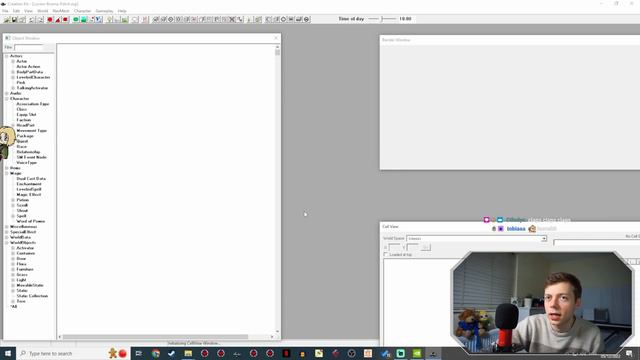Click the green square toolbar icon
The width and height of the screenshot is (640, 360).
(x=83, y=20)
